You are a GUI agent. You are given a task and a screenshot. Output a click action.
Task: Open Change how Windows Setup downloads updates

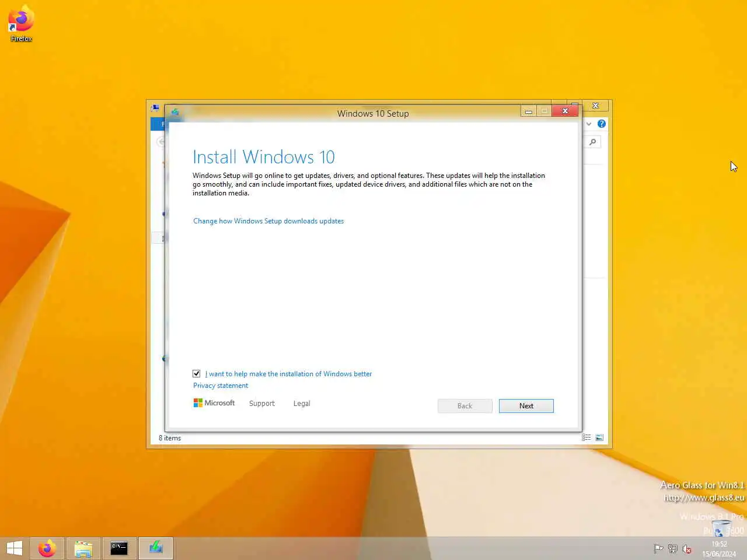[x=268, y=221]
